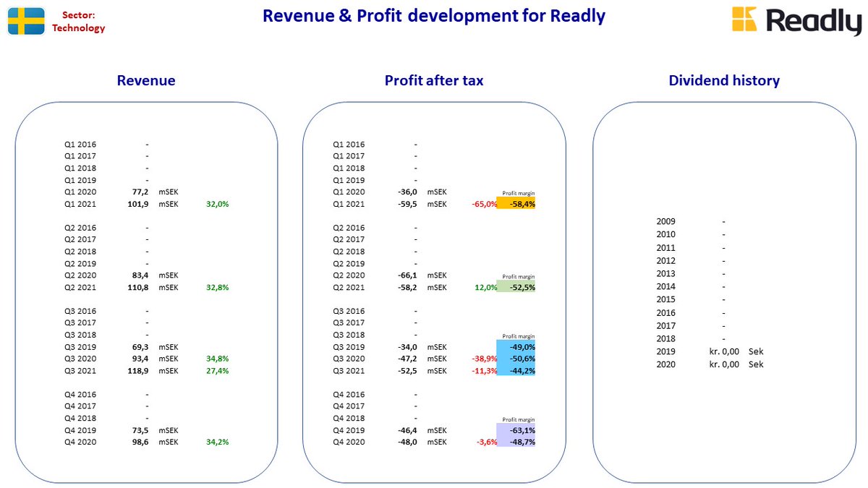Click Q1 2021 profit value -59,5
Image resolution: width=868 pixels, height=488 pixels.
[407, 204]
